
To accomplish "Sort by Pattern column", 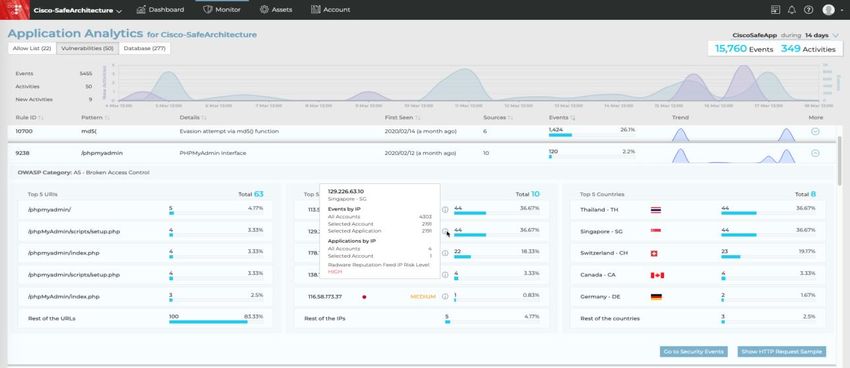I will (x=95, y=117).
